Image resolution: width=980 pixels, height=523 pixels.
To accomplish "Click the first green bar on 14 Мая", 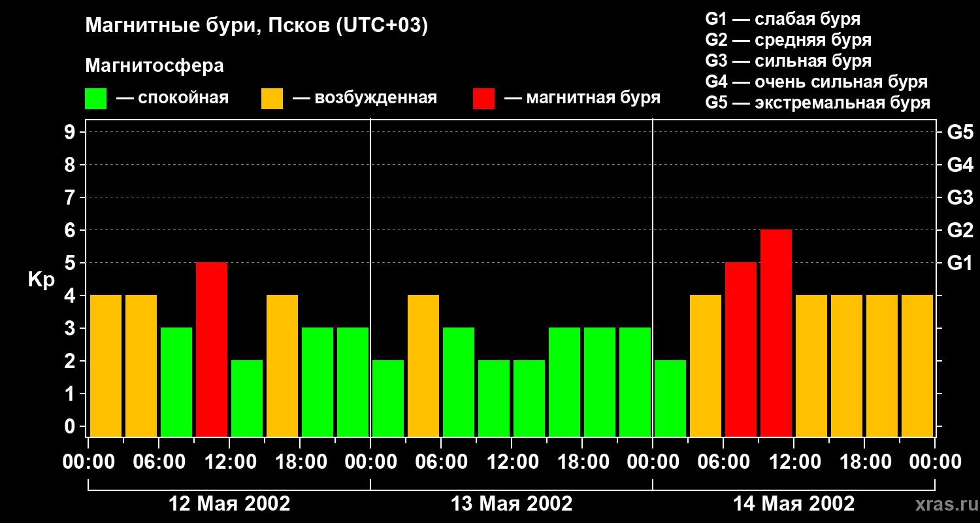I will click(670, 398).
